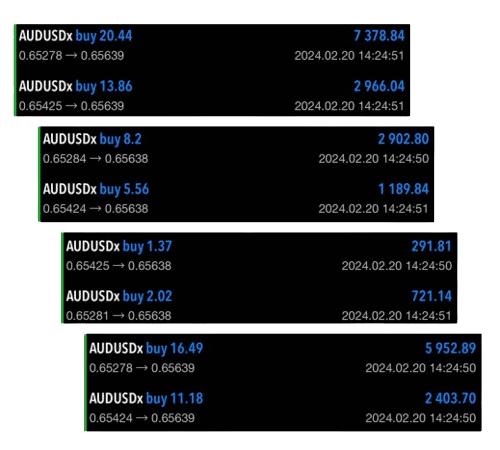The width and height of the screenshot is (500, 450).
Task: Select the AUDUSDx buy 1.37 trade row
Action: coord(259,256)
